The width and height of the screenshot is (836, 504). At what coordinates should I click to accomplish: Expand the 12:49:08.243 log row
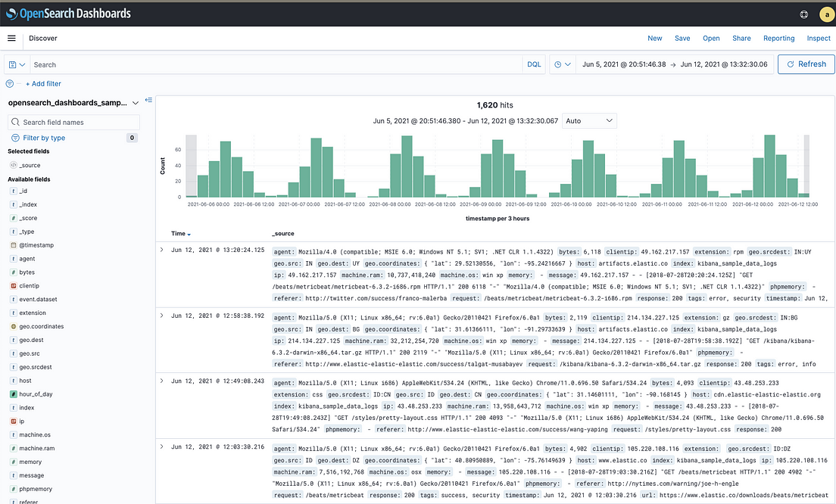(x=161, y=381)
